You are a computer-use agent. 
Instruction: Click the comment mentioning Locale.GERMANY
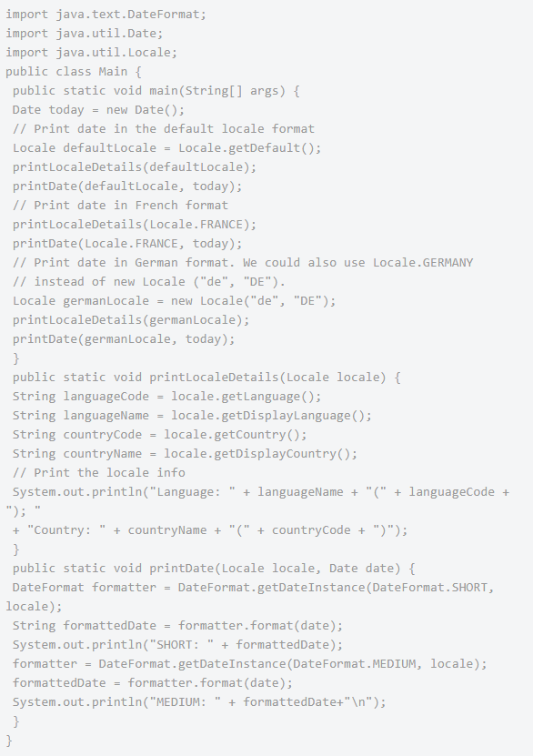(x=243, y=263)
